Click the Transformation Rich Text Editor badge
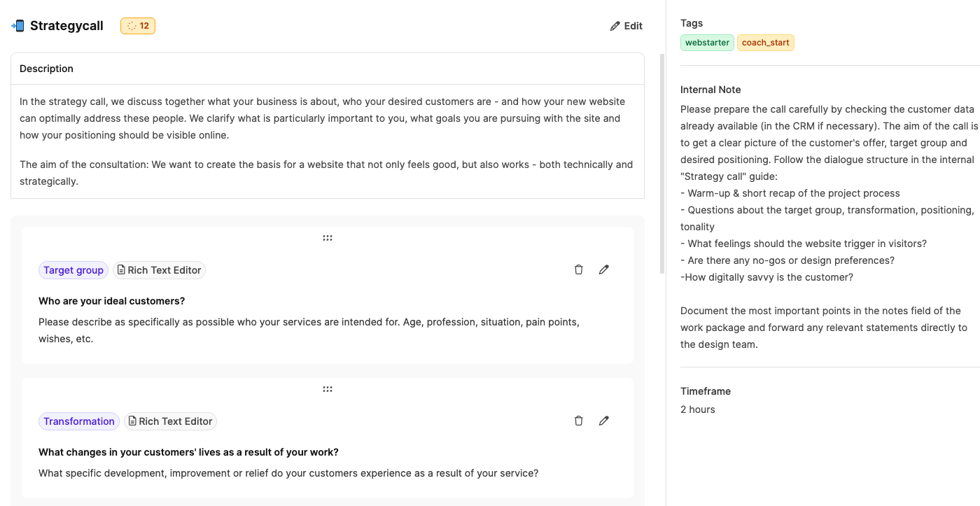Image resolution: width=980 pixels, height=506 pixels. coord(170,421)
